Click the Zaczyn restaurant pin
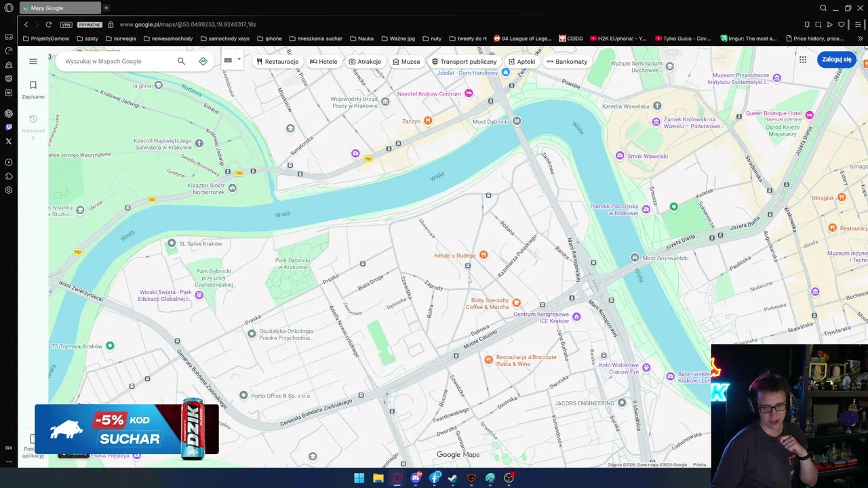This screenshot has width=868, height=488. click(428, 121)
